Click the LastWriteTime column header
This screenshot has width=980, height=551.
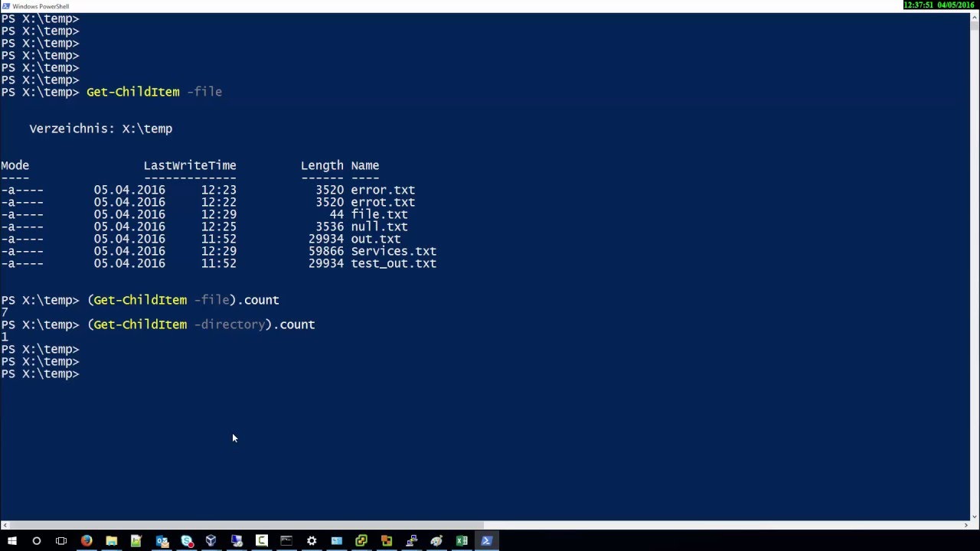tap(190, 165)
